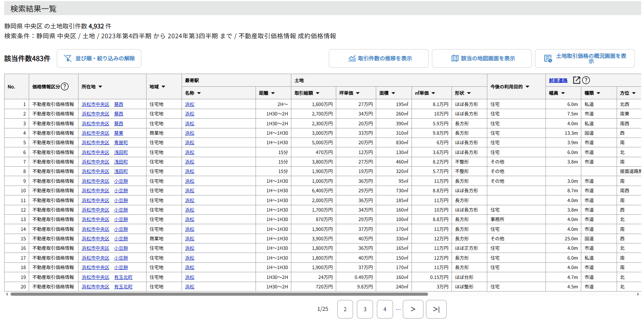Image resolution: width=644 pixels, height=321 pixels.
Task: Open the 種類 column sort dropdown
Action: [x=598, y=93]
